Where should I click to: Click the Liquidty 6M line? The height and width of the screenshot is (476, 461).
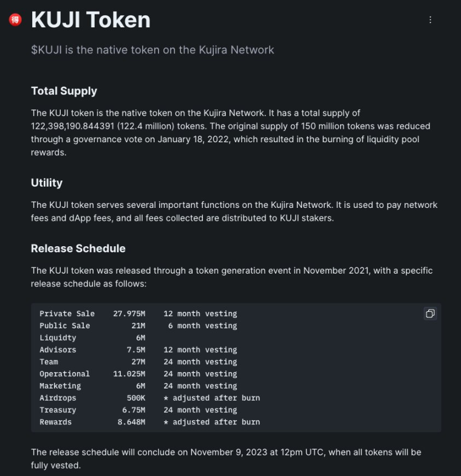coord(92,337)
